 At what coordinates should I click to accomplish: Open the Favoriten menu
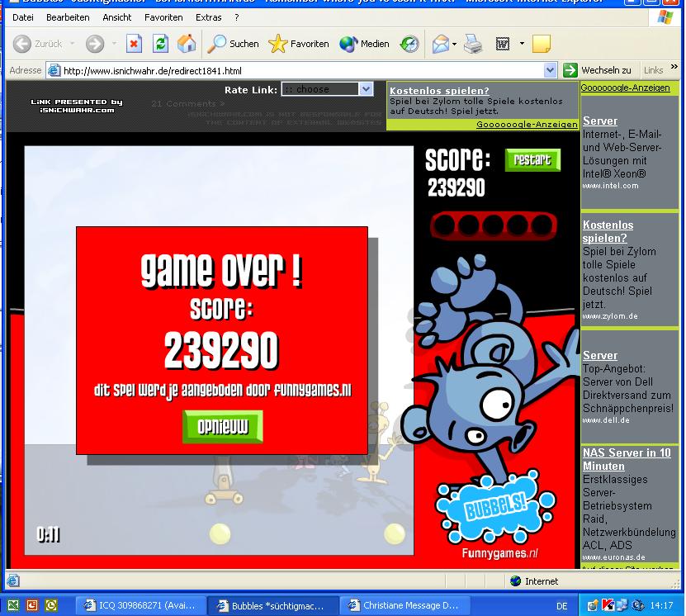(x=163, y=17)
